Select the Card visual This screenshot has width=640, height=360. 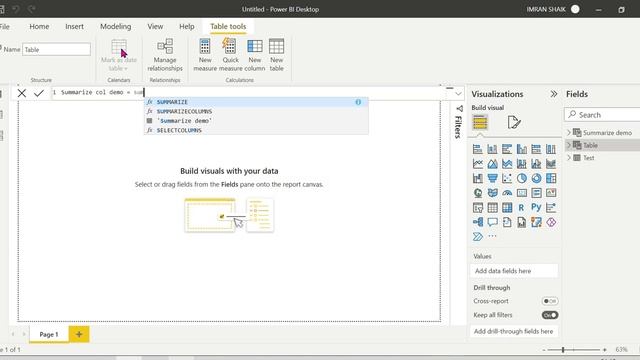click(x=522, y=193)
